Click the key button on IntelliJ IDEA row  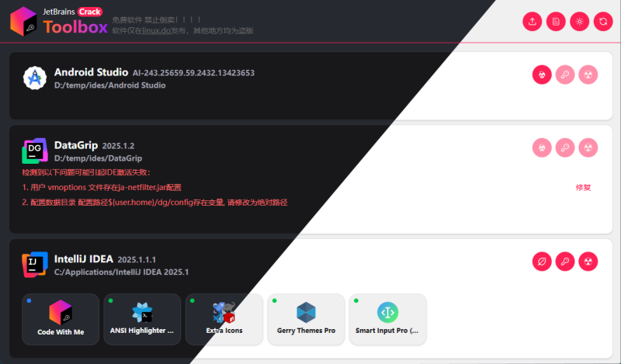point(565,262)
